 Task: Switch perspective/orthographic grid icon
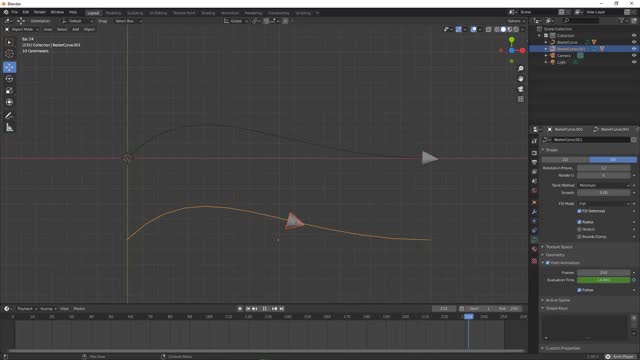point(520,99)
